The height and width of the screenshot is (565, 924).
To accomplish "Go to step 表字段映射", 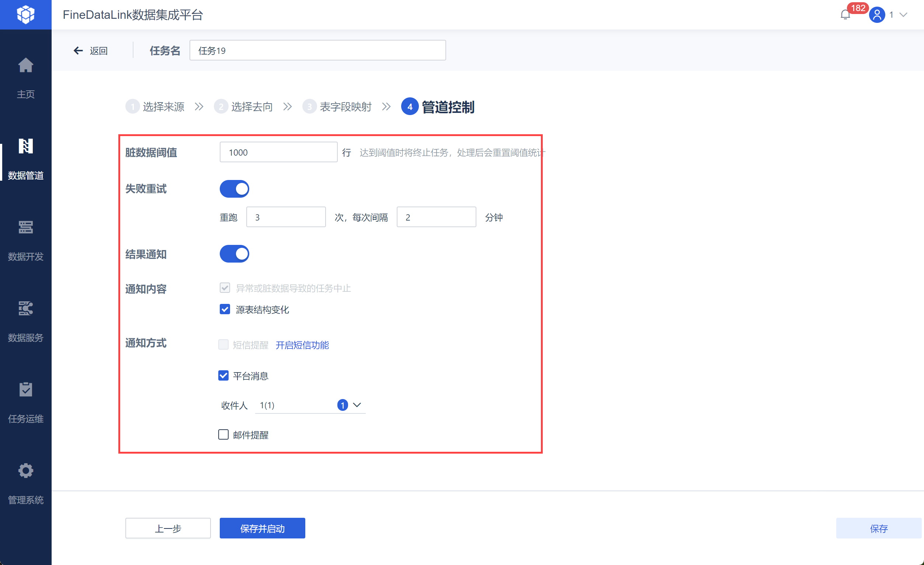I will (x=345, y=107).
